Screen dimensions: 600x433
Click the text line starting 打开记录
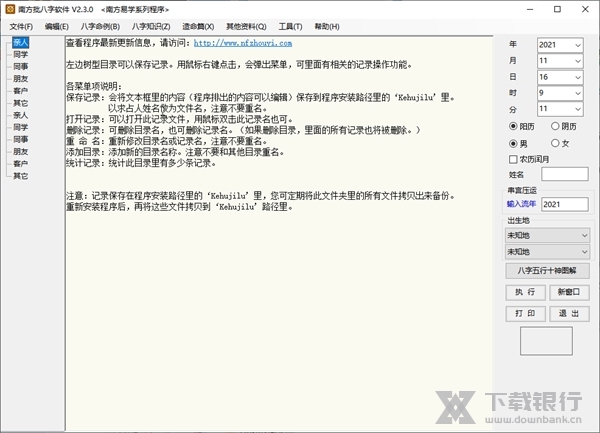pos(180,119)
